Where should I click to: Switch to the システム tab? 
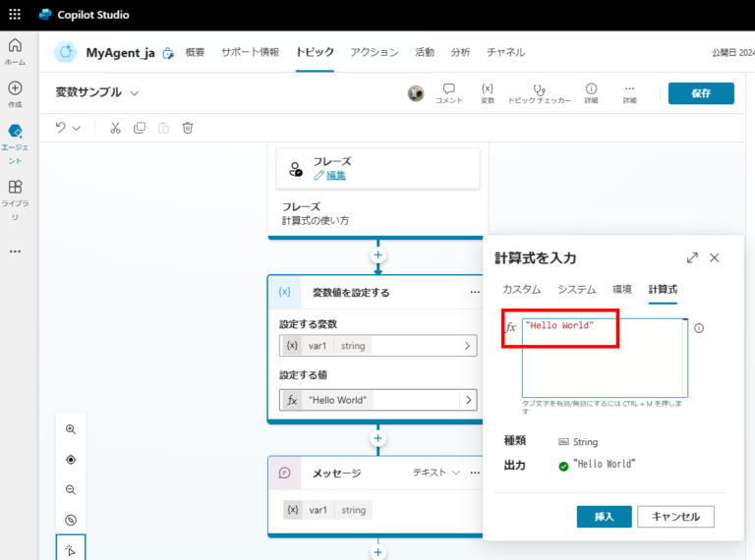click(x=576, y=289)
